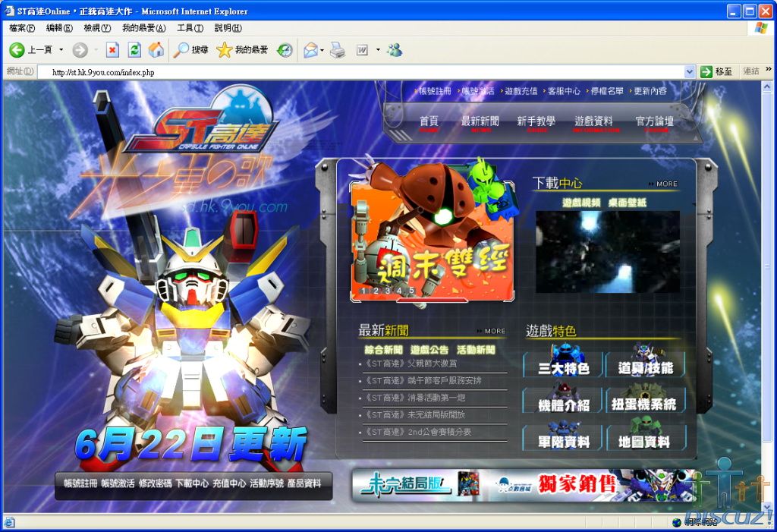The width and height of the screenshot is (777, 532).
Task: Open the 我的最愛(A) menu
Action: (x=143, y=28)
